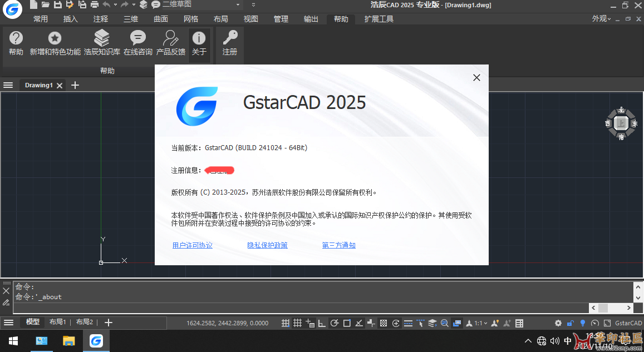Add a new drawing tab with plus

(x=75, y=85)
